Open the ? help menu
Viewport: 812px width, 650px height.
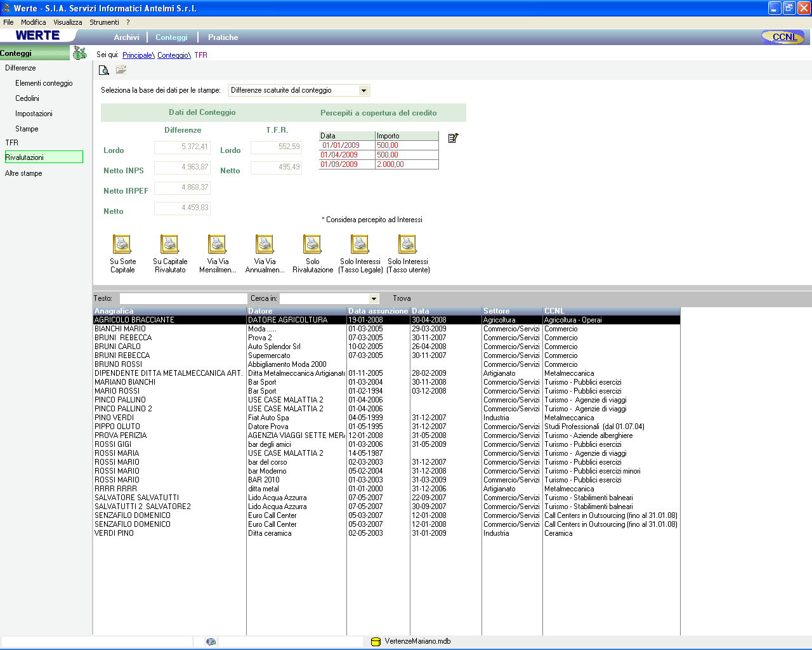pos(128,22)
